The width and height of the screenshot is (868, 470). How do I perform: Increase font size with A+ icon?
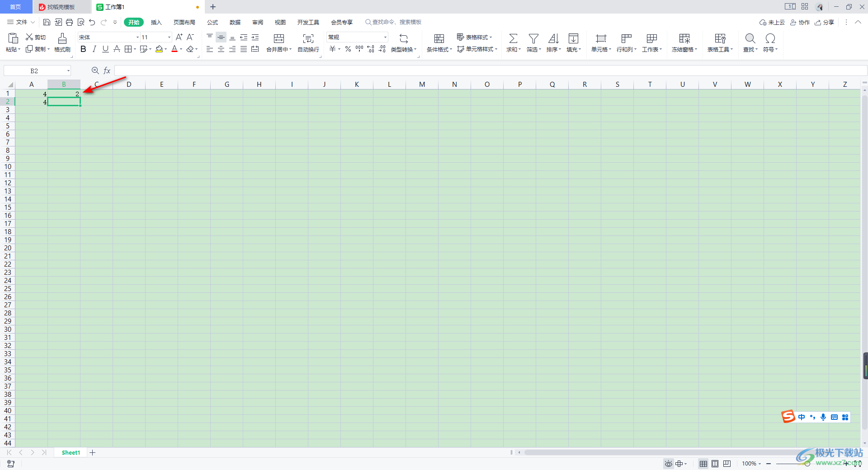[x=179, y=37]
